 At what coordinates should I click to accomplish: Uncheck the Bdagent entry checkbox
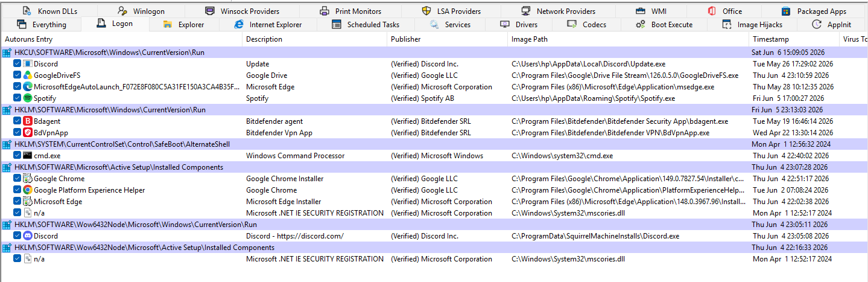pos(17,121)
